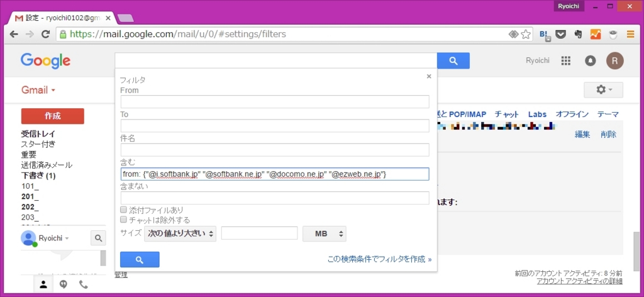
Task: Open the Chrome hamburger menu
Action: click(x=630, y=35)
